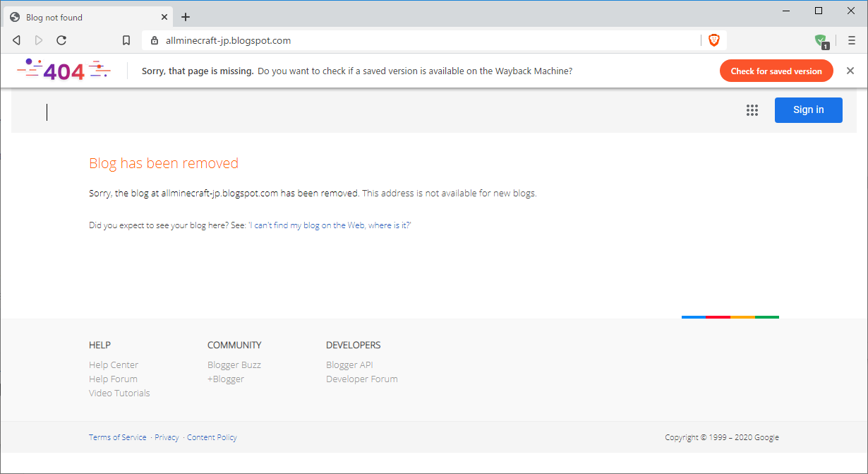Viewport: 868px width, 474px height.
Task: Open a new tab with plus button
Action: [x=186, y=17]
